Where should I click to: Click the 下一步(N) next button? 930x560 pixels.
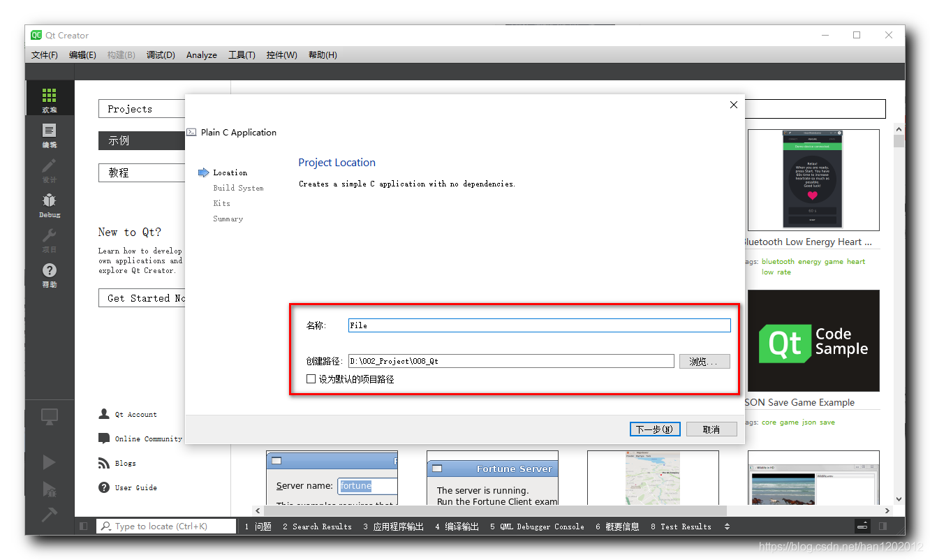click(654, 429)
